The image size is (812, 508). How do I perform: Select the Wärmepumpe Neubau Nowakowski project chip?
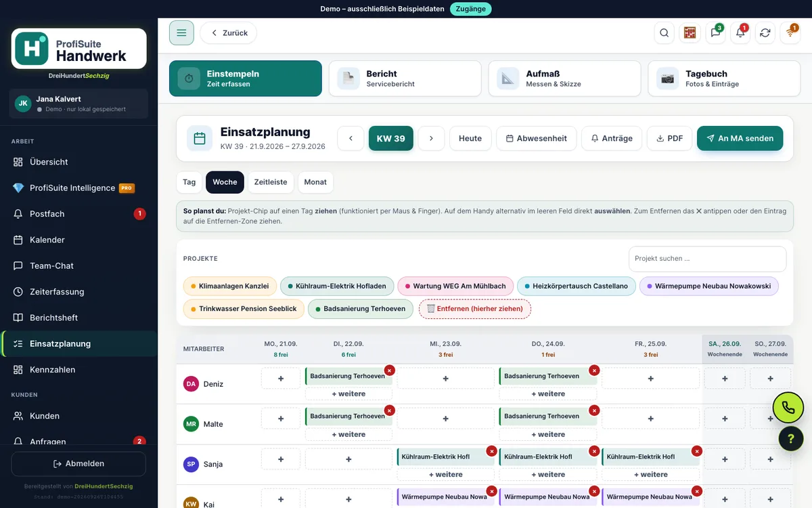coord(708,287)
